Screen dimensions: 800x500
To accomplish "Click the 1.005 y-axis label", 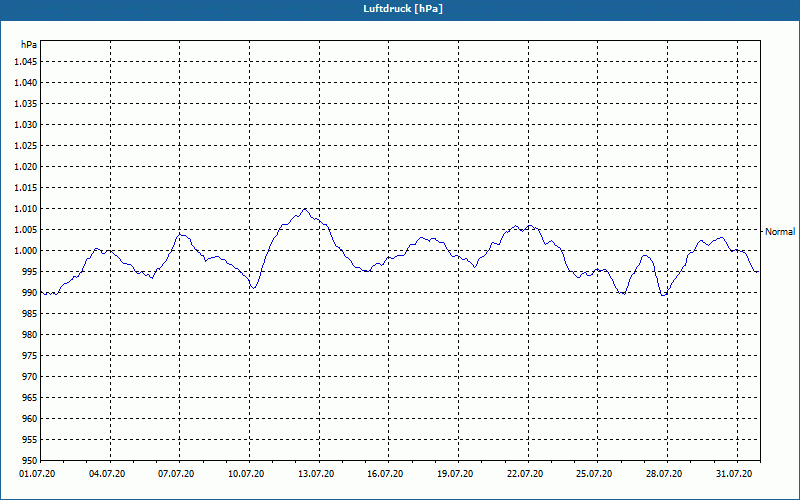I will pos(26,230).
